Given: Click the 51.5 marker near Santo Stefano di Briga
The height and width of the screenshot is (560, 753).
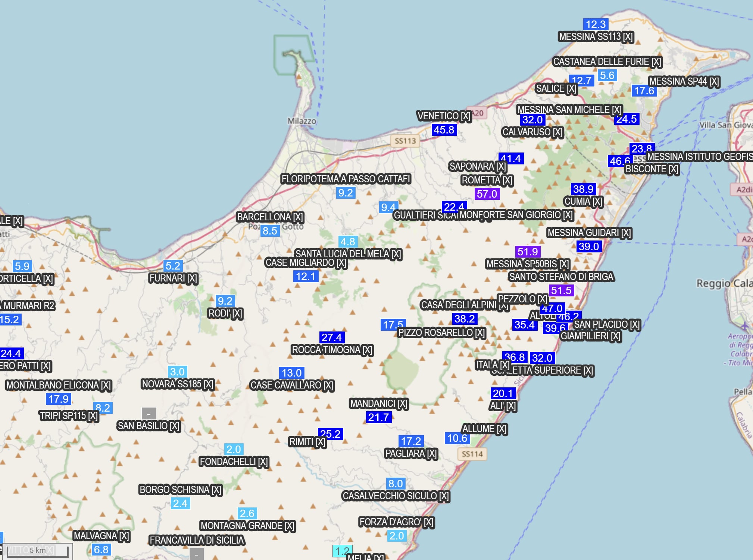Looking at the screenshot, I should coord(561,290).
